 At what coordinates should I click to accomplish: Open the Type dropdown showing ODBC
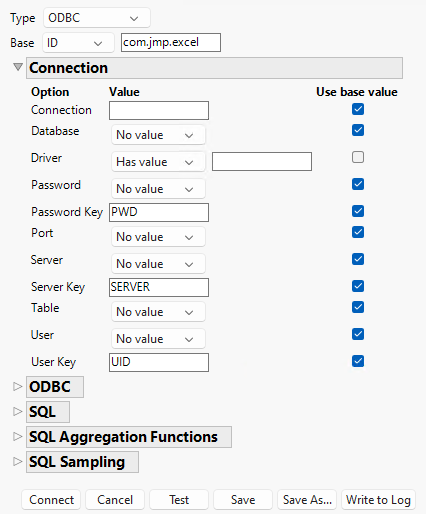(x=97, y=18)
